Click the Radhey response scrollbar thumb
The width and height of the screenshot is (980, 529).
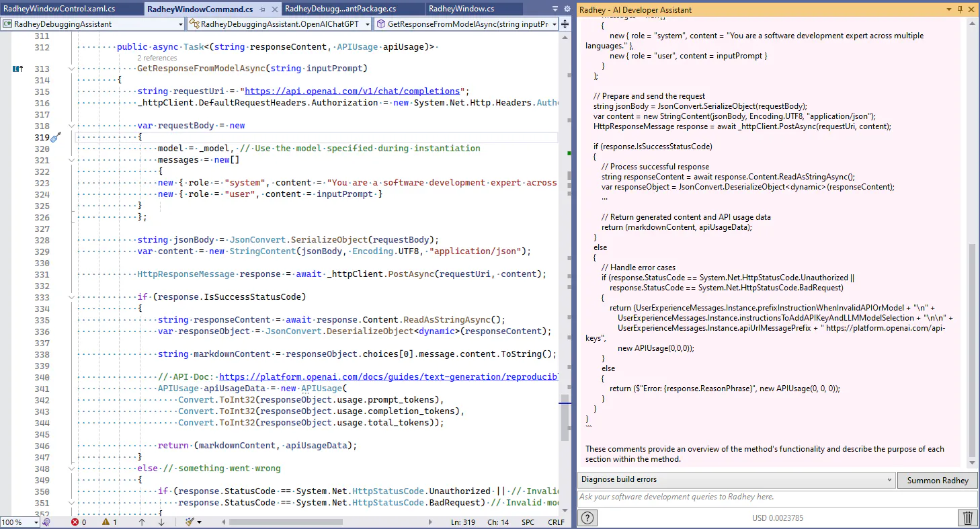pyautogui.click(x=971, y=350)
